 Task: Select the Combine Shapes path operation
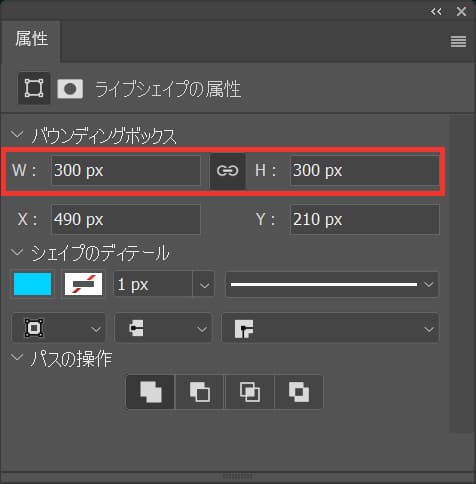click(x=151, y=392)
